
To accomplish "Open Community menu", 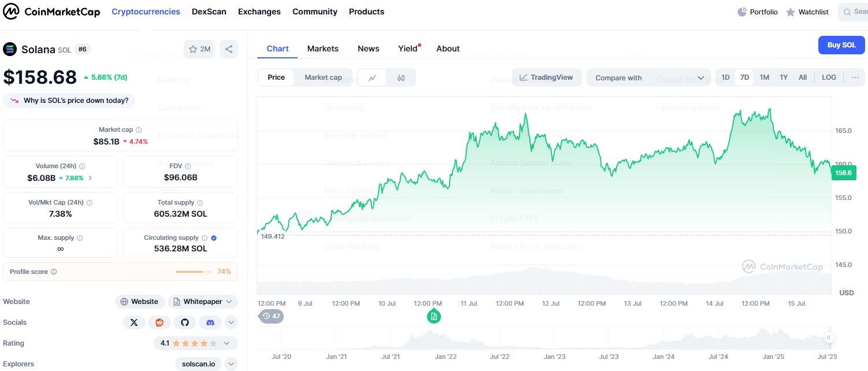I will pos(315,12).
